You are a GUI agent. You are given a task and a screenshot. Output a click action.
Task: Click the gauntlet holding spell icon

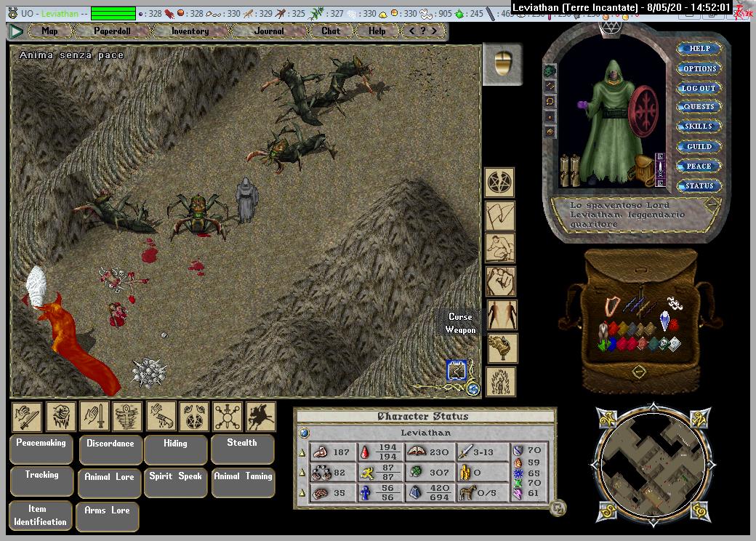[502, 348]
